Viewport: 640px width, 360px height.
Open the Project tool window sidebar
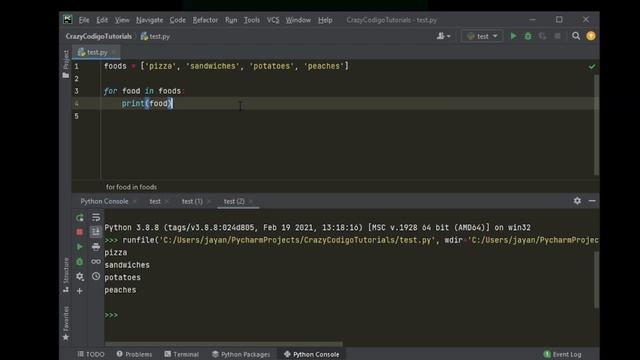click(66, 64)
